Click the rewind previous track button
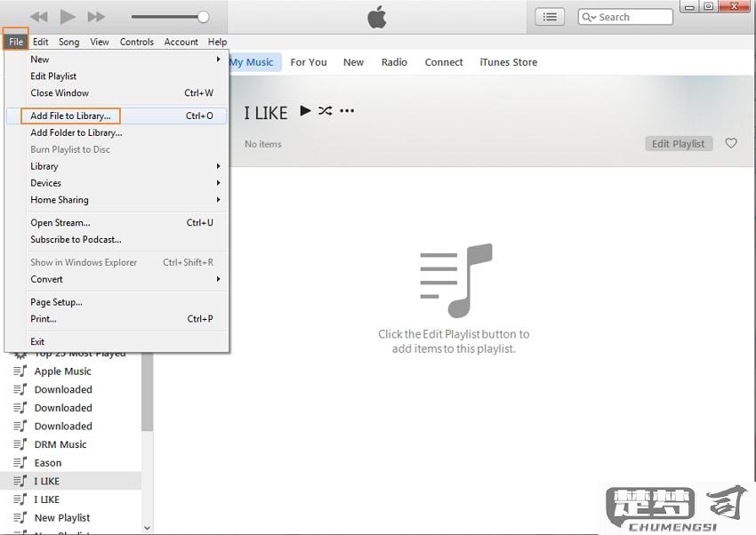Screen dimensions: 756x535 click(38, 17)
